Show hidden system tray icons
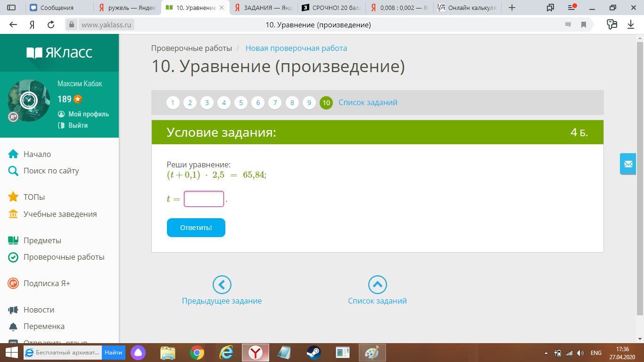The width and height of the screenshot is (644, 362). (546, 353)
